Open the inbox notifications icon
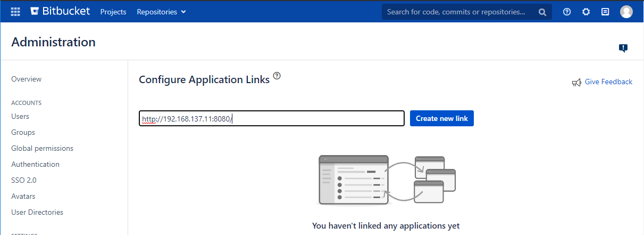Viewport: 644px width, 235px height. pos(605,12)
